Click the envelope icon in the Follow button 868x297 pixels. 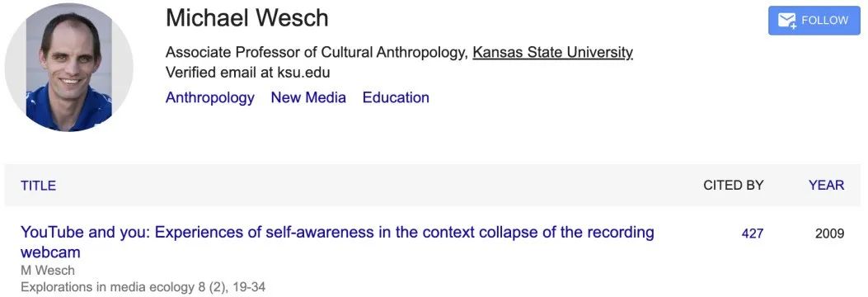(786, 21)
